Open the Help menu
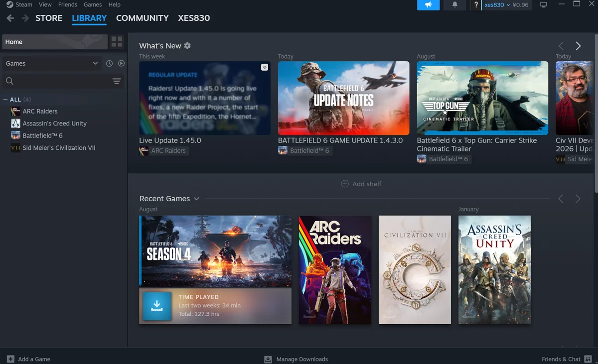Screen dimensions: 598x364 (x=115, y=4)
